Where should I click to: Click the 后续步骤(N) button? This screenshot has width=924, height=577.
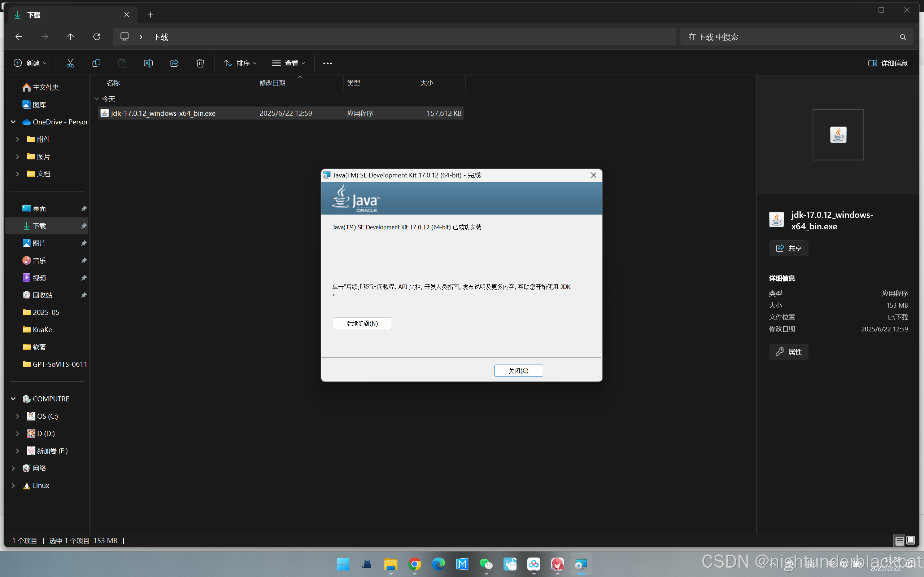(x=362, y=323)
